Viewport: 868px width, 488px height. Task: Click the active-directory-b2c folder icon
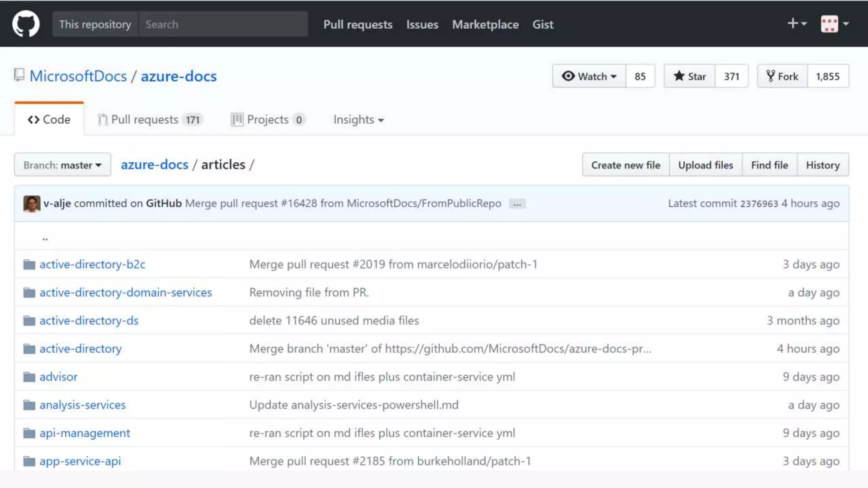(29, 265)
